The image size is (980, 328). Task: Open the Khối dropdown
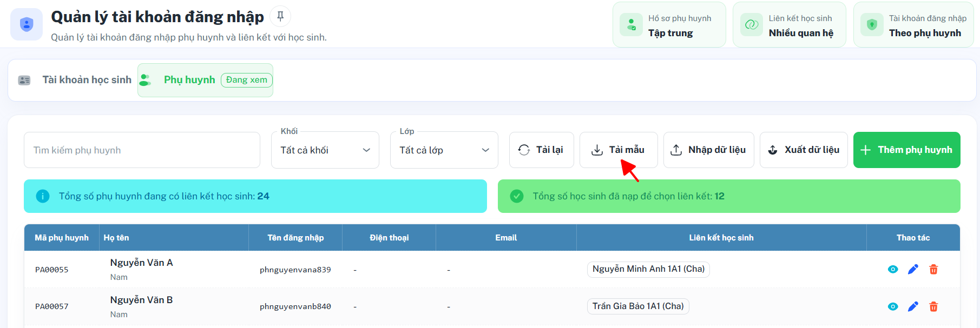coord(325,150)
